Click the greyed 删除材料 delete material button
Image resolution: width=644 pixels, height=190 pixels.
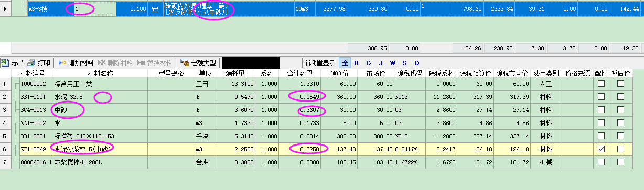[x=115, y=62]
